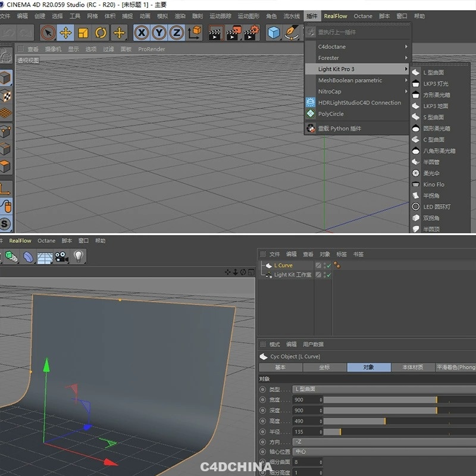Switch to 基本 attribute tab
This screenshot has width=476, height=476.
[280, 367]
